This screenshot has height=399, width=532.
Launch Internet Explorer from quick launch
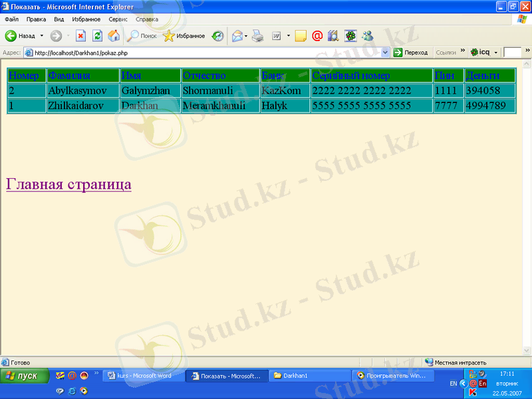72,391
